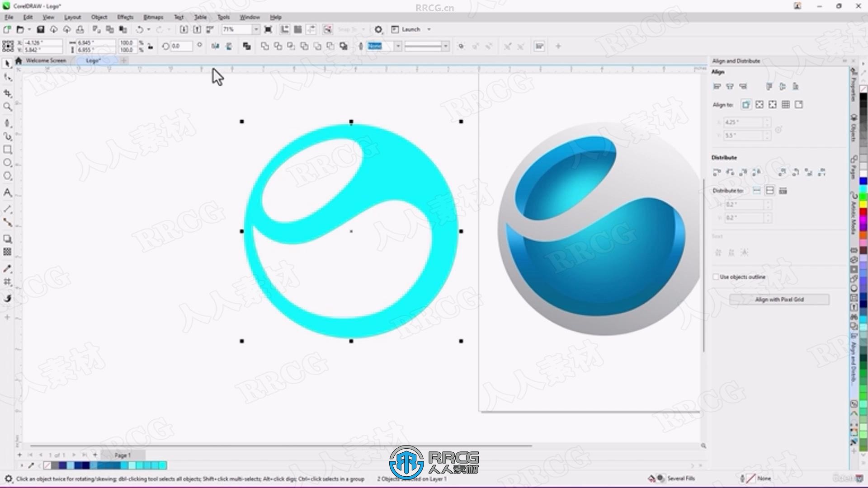Viewport: 868px width, 488px height.
Task: Select the Shape edit tool
Action: tap(7, 78)
